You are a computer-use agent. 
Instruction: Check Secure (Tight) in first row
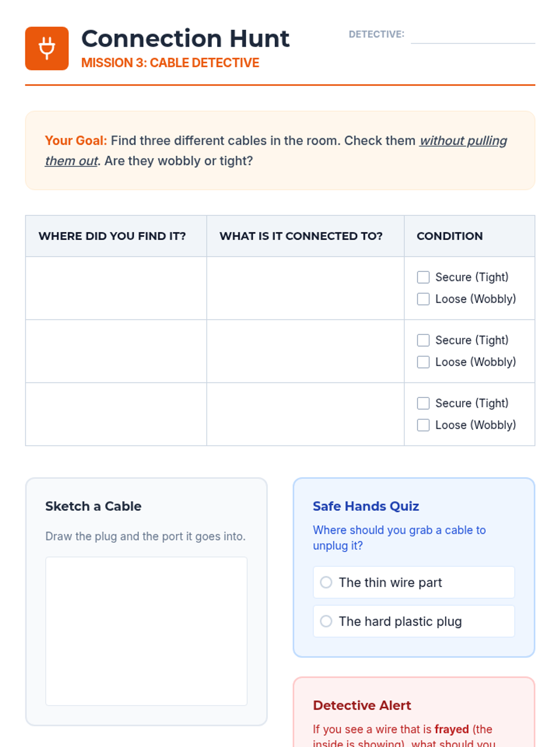(x=423, y=277)
